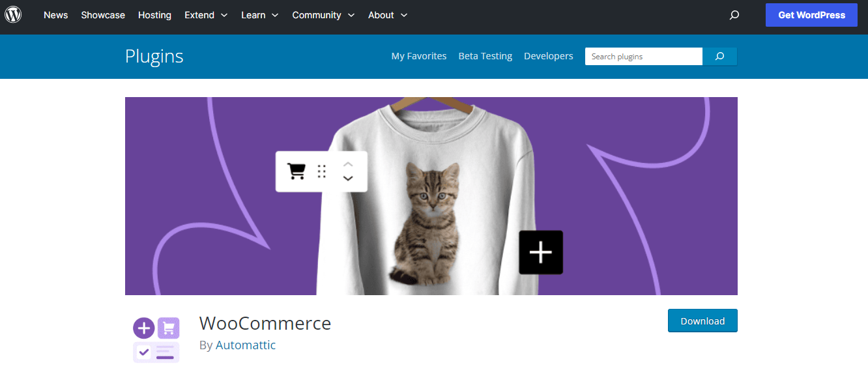
Task: Click the WooCommerce plugin icon
Action: tap(156, 339)
